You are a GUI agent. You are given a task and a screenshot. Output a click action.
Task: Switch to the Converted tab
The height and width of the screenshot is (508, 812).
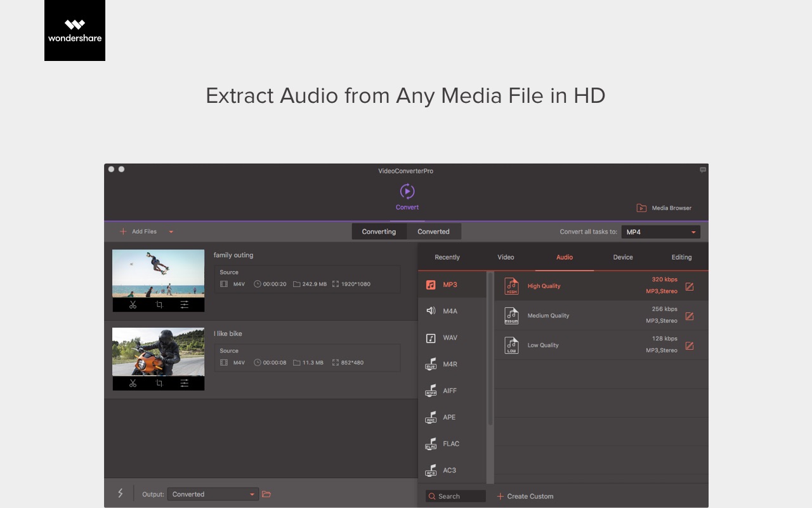(x=433, y=232)
